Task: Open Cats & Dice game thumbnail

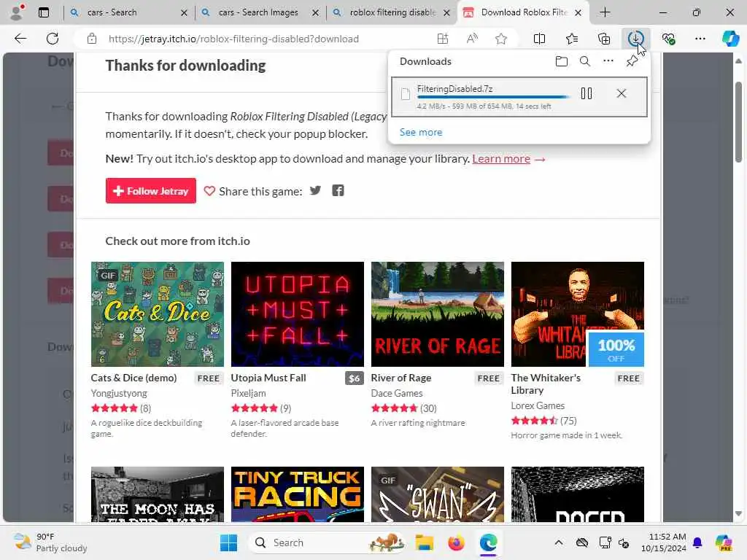Action: [158, 314]
